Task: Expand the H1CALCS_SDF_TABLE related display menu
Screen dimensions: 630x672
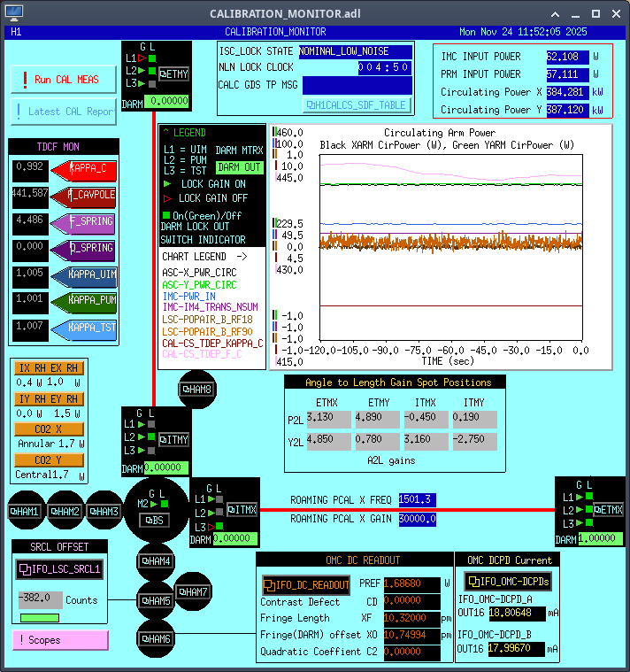Action: (357, 105)
